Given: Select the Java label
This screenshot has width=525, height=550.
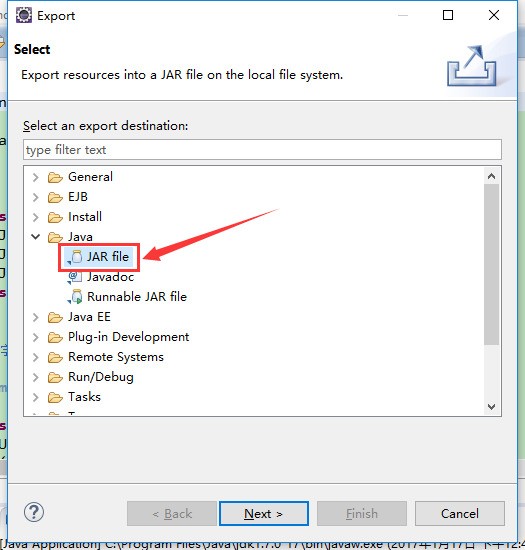Looking at the screenshot, I should click(x=80, y=237).
